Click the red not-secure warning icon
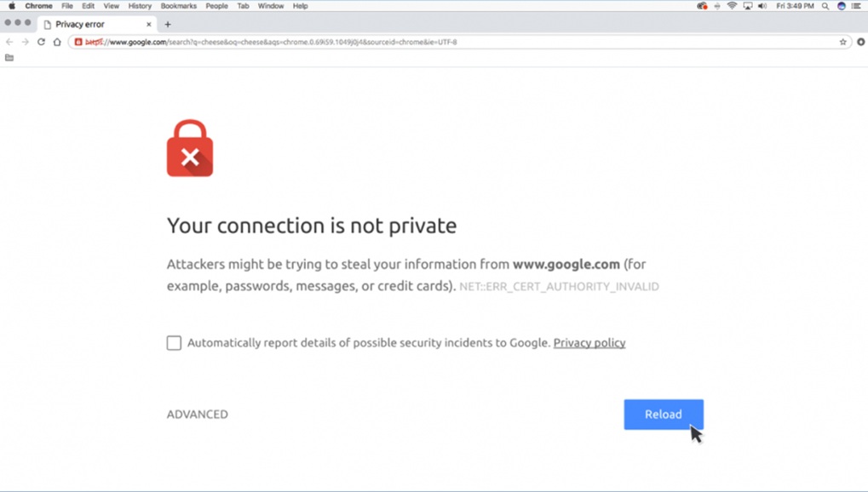Image resolution: width=868 pixels, height=492 pixels. coord(78,42)
